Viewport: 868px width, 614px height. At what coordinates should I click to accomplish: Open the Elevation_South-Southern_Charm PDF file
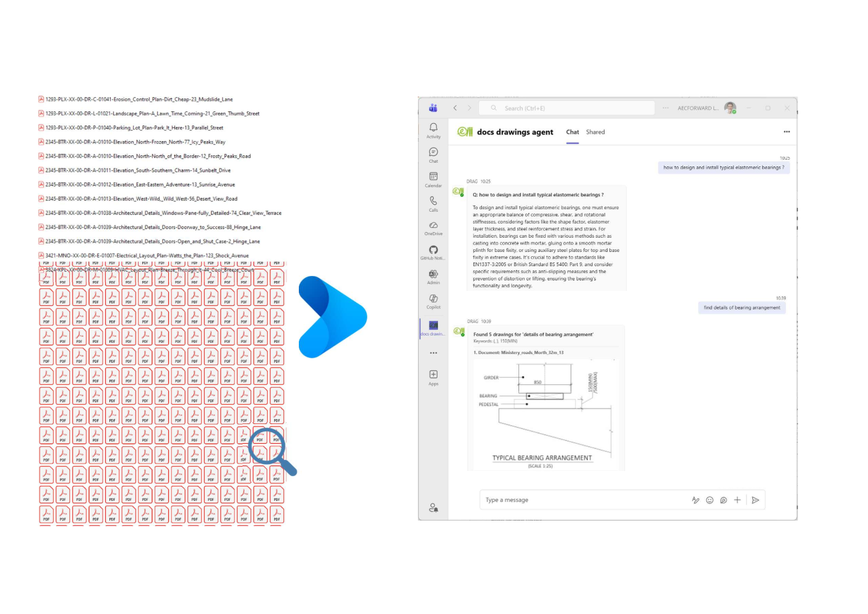click(134, 170)
